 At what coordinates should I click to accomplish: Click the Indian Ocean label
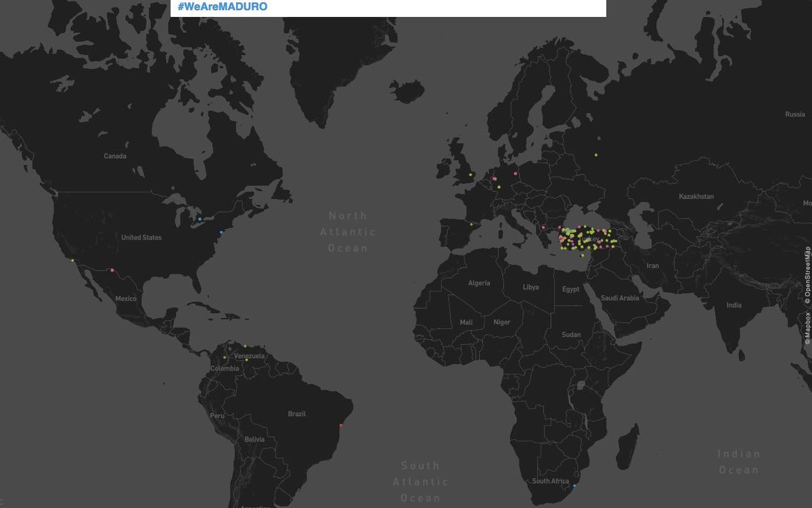tap(739, 461)
